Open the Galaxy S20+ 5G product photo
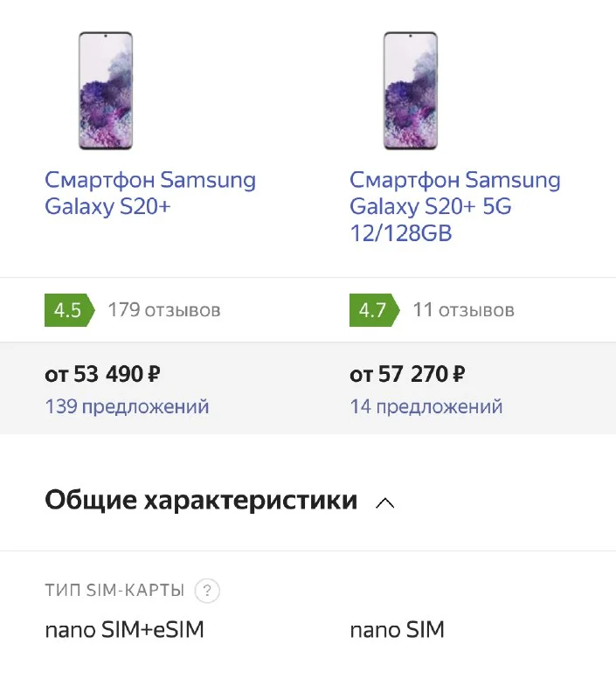This screenshot has width=616, height=699. 411,91
